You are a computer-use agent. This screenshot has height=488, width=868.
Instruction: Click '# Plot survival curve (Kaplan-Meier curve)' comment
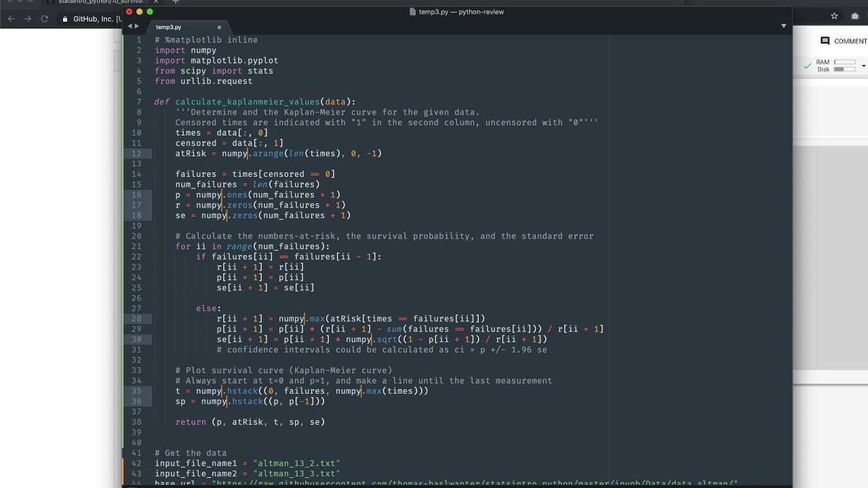pyautogui.click(x=284, y=370)
